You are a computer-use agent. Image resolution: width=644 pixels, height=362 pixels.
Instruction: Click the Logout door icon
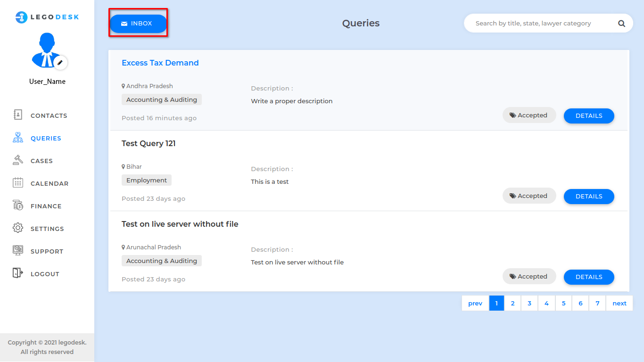[17, 273]
